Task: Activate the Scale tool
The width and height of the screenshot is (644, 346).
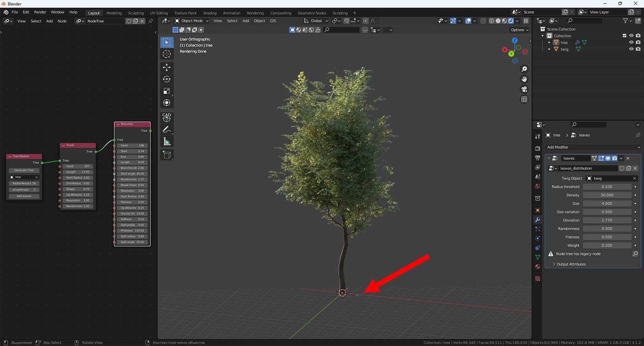Action: point(167,91)
